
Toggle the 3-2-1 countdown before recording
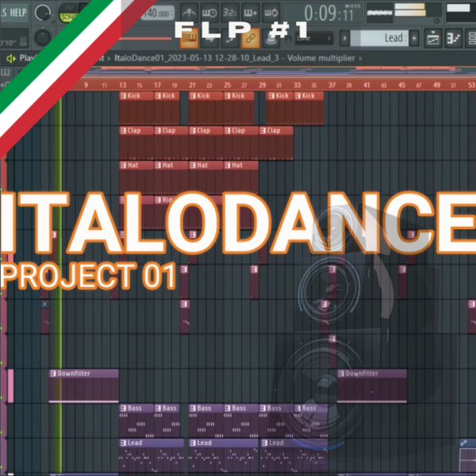(x=230, y=13)
